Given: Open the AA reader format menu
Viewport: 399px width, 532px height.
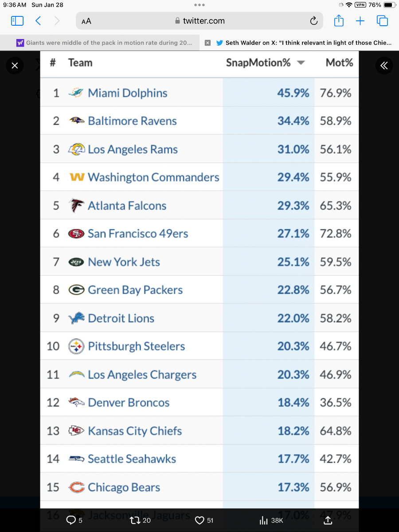Looking at the screenshot, I should click(x=86, y=21).
